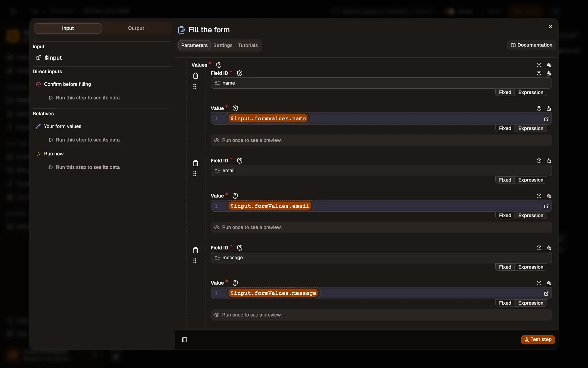Click the shield icon beside email Field ID

tap(240, 161)
